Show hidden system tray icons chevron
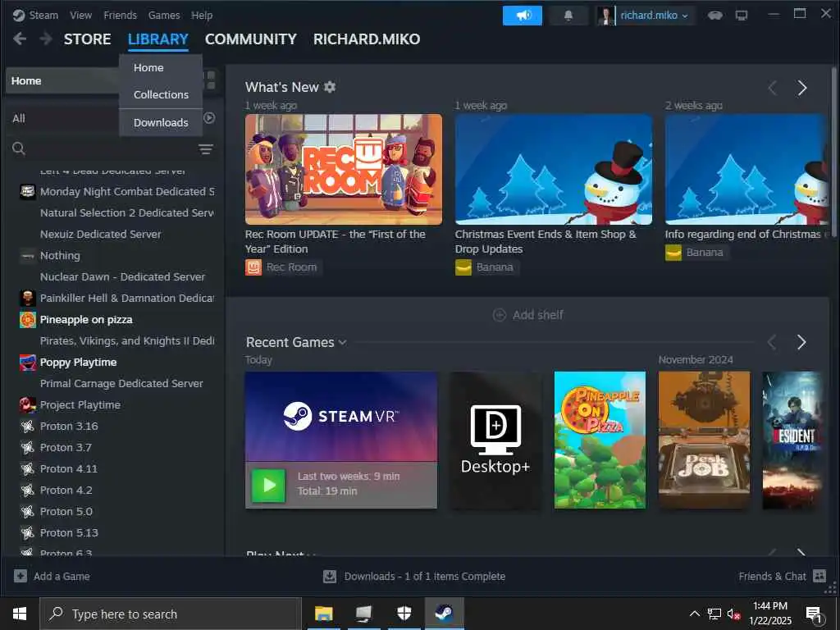 coord(694,614)
